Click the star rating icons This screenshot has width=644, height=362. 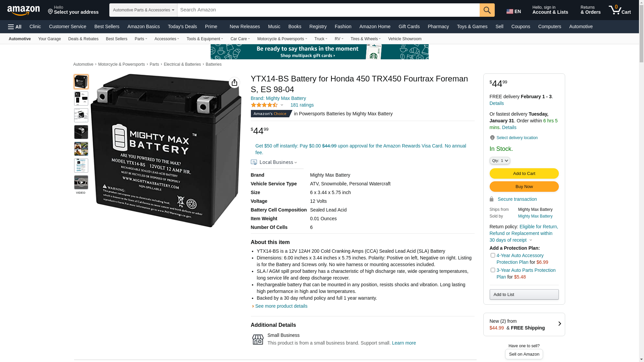[x=264, y=105]
